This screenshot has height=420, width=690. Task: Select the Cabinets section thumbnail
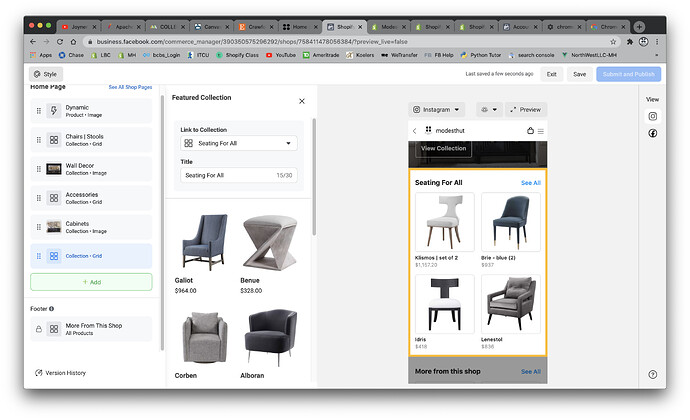[x=54, y=227]
